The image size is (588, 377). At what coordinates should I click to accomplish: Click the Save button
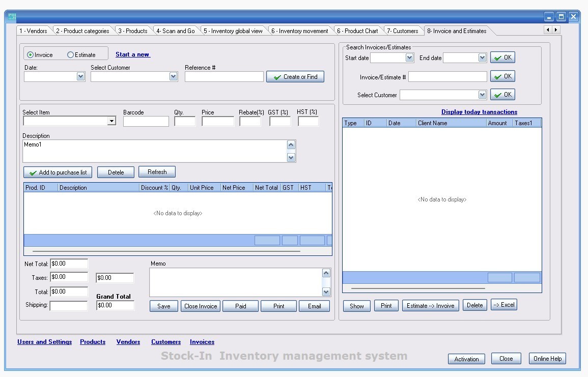164,306
